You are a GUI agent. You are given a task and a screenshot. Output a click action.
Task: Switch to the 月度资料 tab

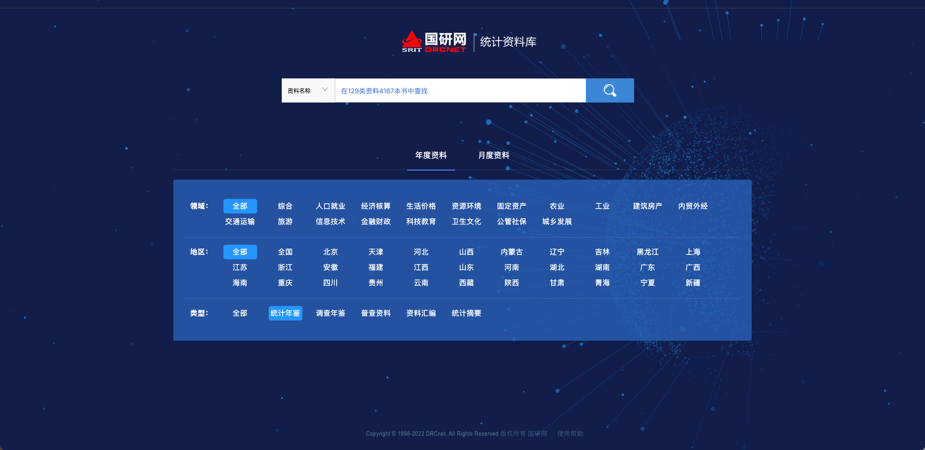pos(493,155)
